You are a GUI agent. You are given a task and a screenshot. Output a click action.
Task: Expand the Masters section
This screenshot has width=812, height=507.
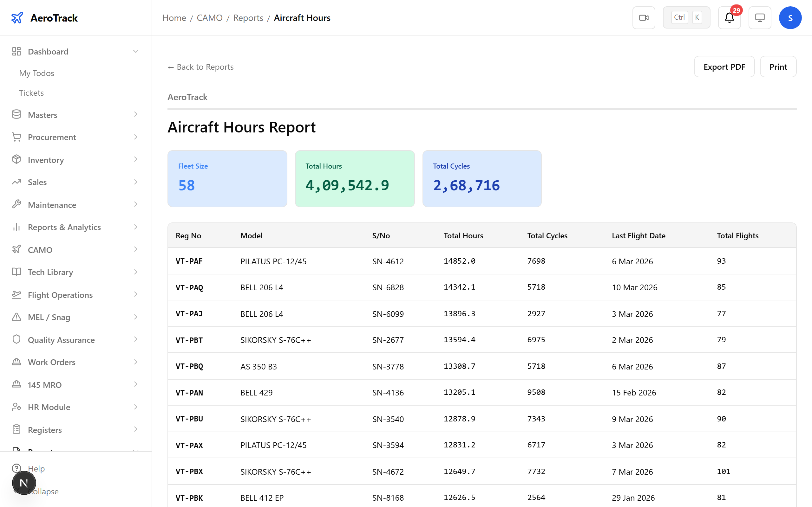coord(135,114)
